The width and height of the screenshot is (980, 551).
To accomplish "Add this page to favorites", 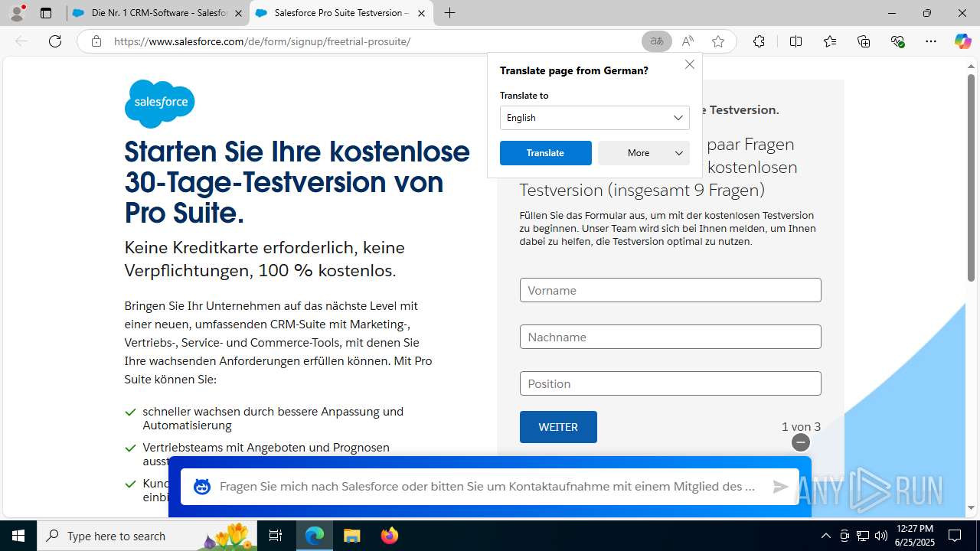I will pyautogui.click(x=718, y=41).
